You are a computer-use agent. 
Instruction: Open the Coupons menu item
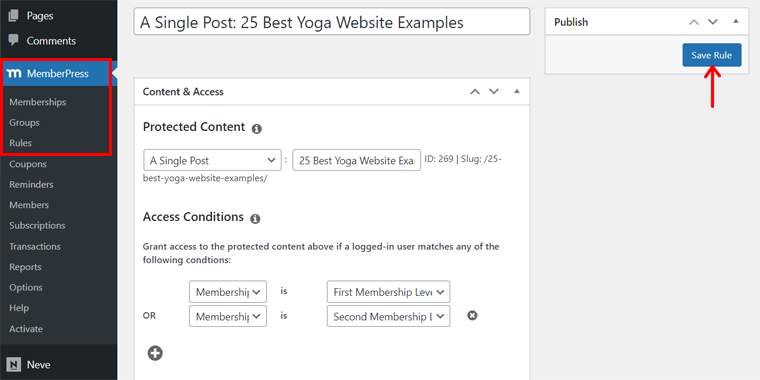pyautogui.click(x=28, y=164)
